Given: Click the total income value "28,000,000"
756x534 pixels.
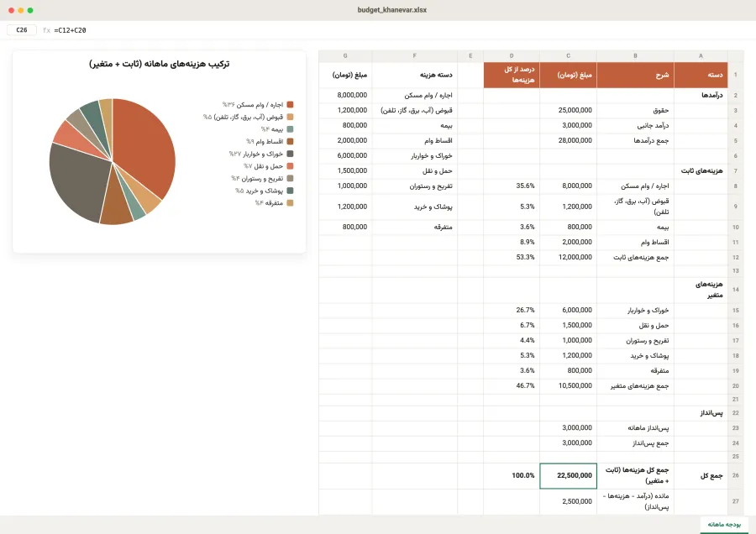Looking at the screenshot, I should (568, 141).
